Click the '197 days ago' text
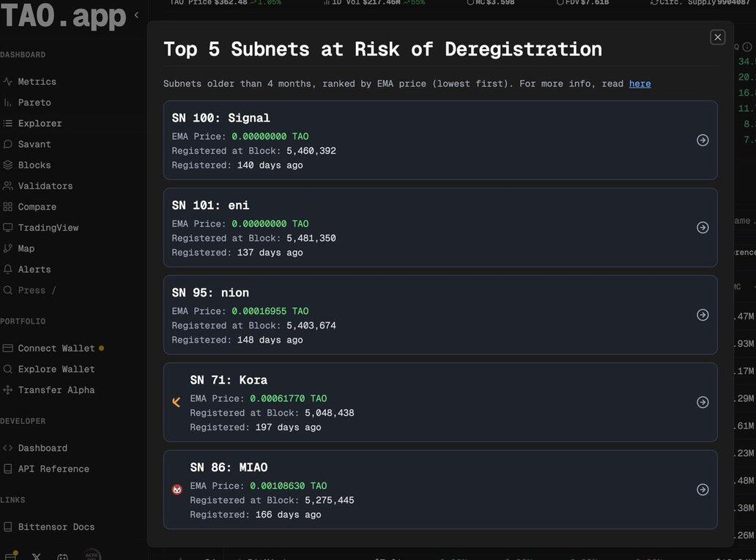This screenshot has width=756, height=560. click(x=289, y=428)
